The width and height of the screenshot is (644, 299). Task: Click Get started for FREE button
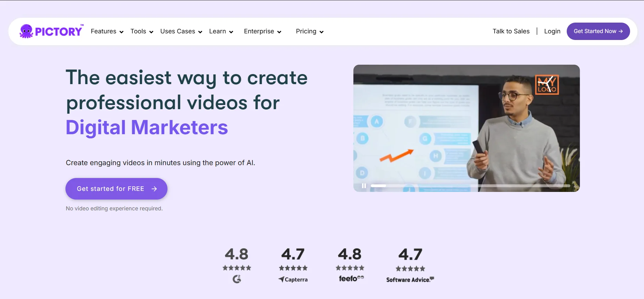(x=116, y=189)
